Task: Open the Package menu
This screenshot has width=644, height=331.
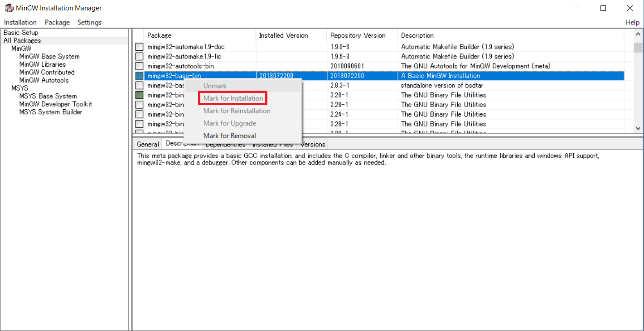Action: (x=57, y=22)
